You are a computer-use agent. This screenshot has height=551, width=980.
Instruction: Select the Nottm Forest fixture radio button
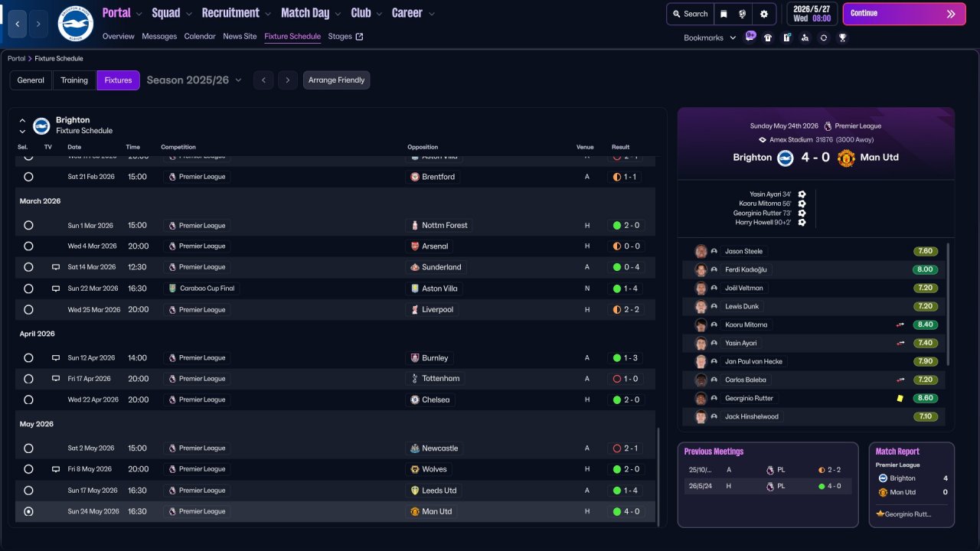coord(28,226)
